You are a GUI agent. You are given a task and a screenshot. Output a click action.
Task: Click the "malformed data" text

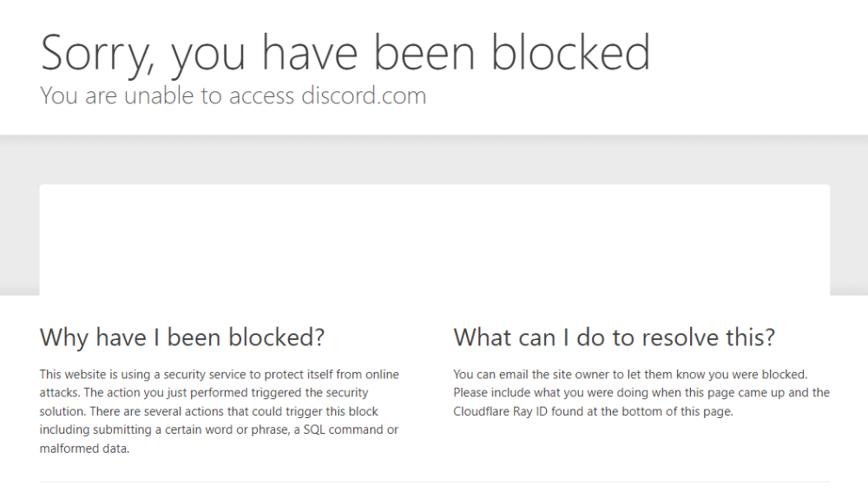(x=84, y=448)
